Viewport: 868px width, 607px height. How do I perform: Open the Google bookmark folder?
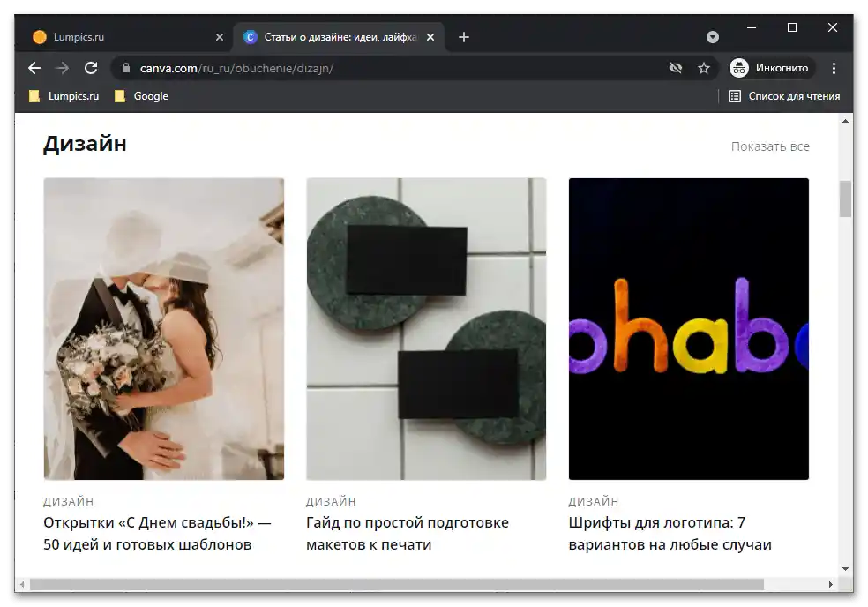pyautogui.click(x=142, y=96)
